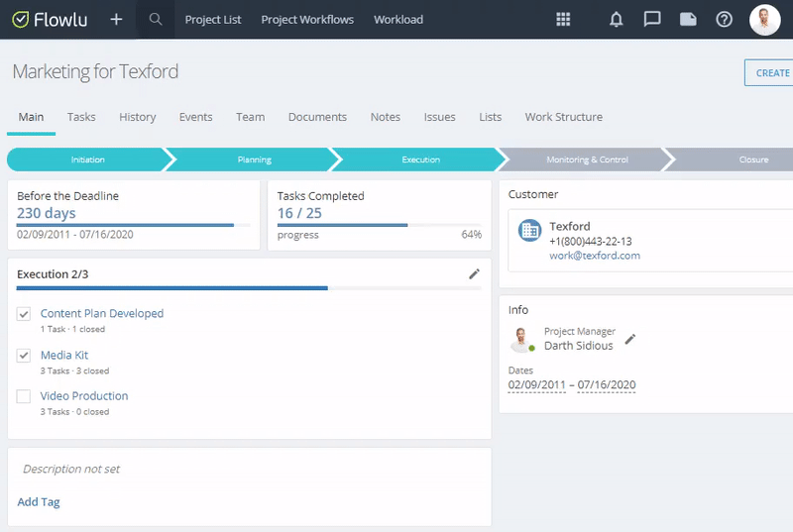
Task: Uncheck the Media Kit checkbox
Action: 24,356
